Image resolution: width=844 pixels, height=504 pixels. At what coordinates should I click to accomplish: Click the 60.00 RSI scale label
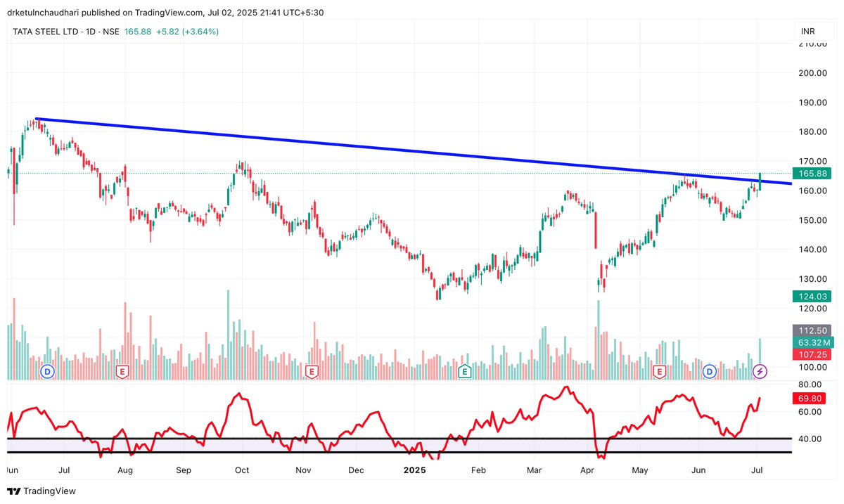pos(809,412)
